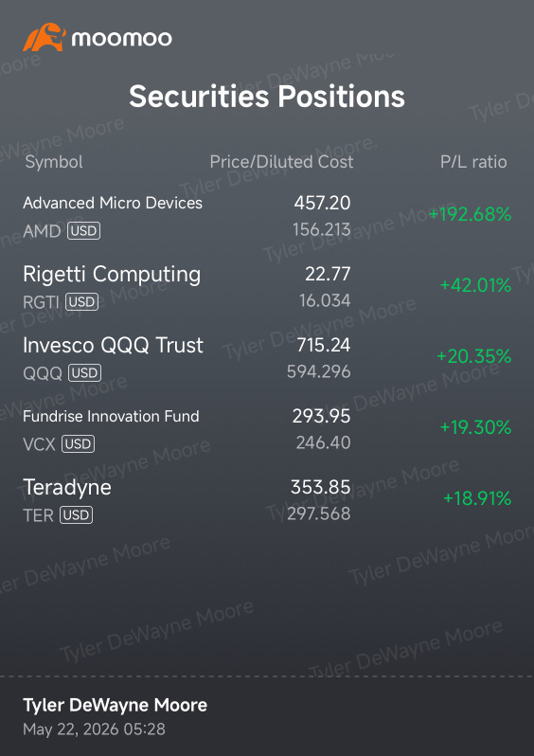534x756 pixels.
Task: Select the USD badge next to AMD
Action: point(84,231)
